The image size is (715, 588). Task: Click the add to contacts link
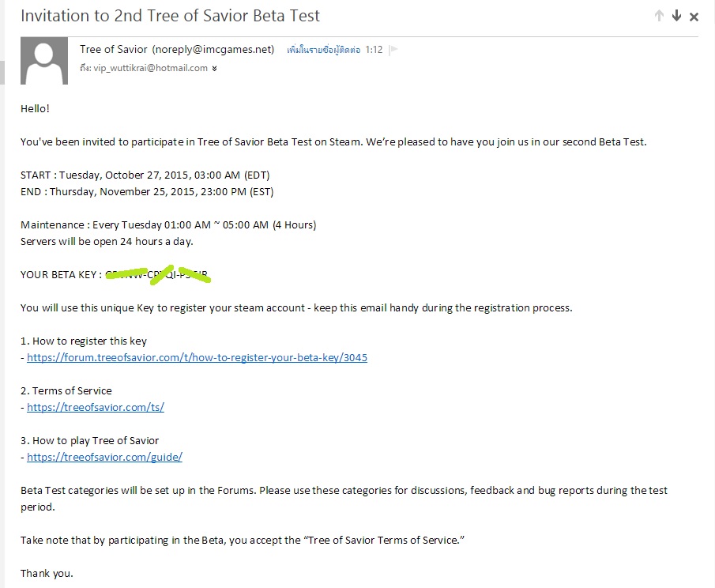(x=323, y=50)
